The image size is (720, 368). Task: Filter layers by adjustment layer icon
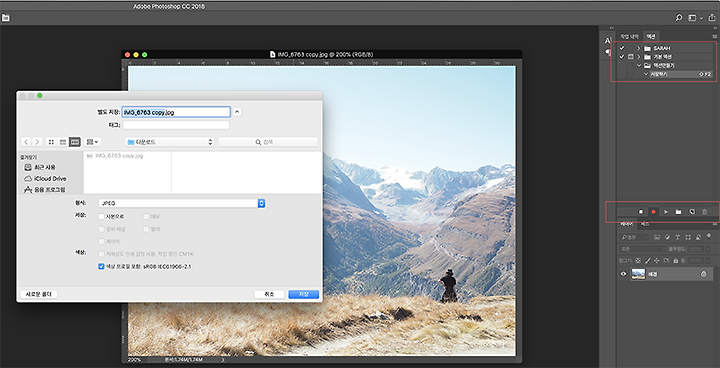coord(667,237)
